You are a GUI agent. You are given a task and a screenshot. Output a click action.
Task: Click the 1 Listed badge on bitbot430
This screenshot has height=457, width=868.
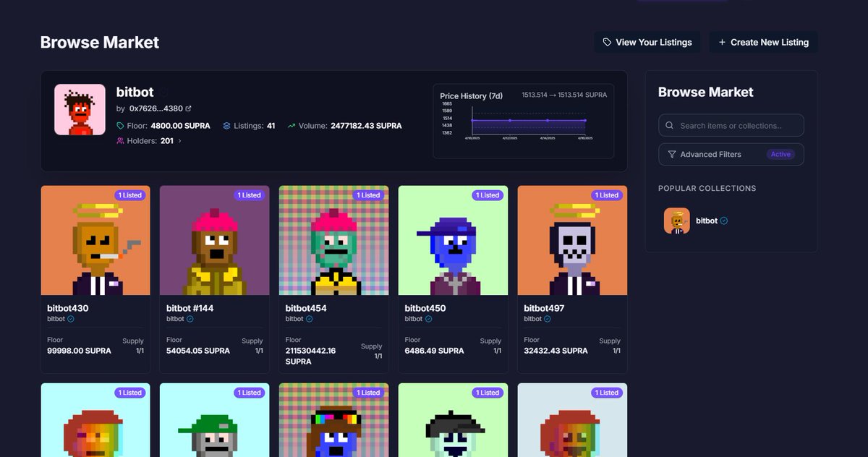[130, 195]
